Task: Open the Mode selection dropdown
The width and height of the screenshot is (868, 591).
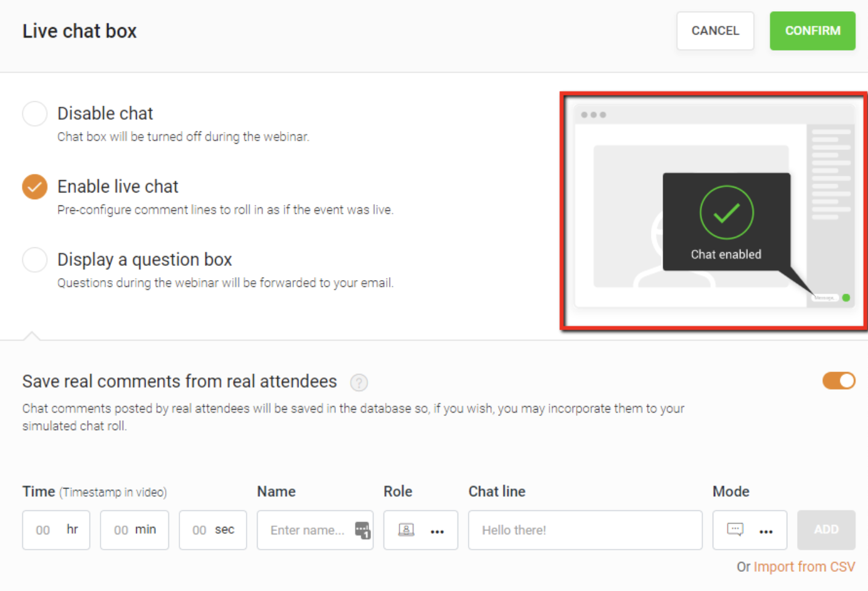Action: pos(766,532)
